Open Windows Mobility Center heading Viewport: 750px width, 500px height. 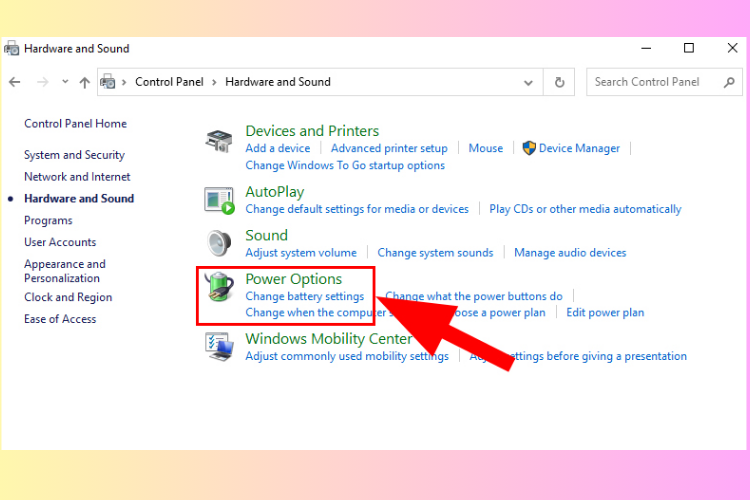(x=329, y=339)
